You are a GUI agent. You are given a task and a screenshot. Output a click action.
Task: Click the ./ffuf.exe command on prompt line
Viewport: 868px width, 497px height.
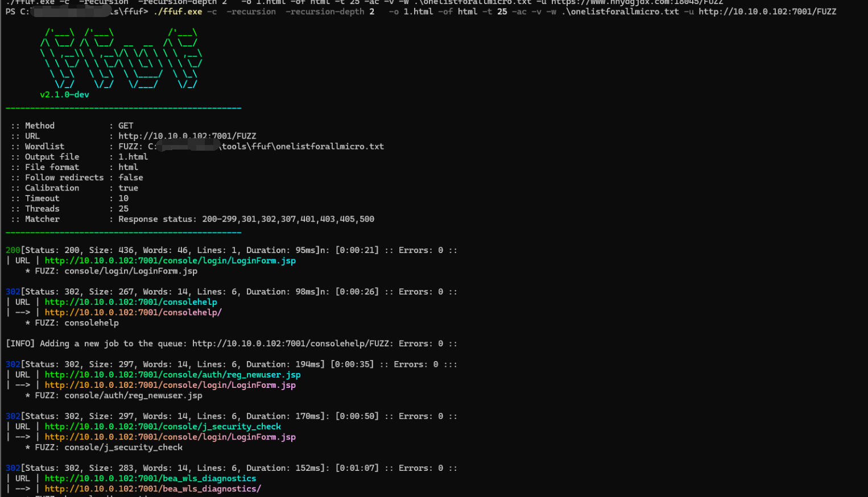tap(177, 12)
